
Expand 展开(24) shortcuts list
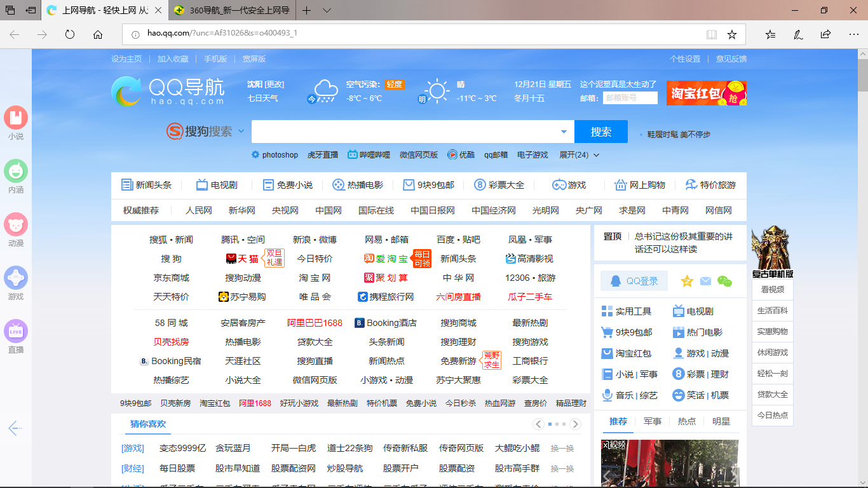[x=579, y=155]
